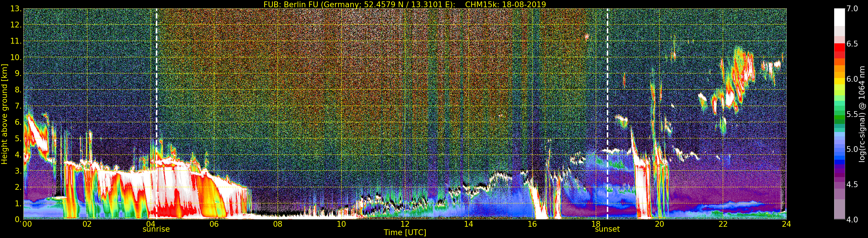Click the white dashed sunset line in the plot
Viewport: 868px width, 238px height.
(x=607, y=114)
